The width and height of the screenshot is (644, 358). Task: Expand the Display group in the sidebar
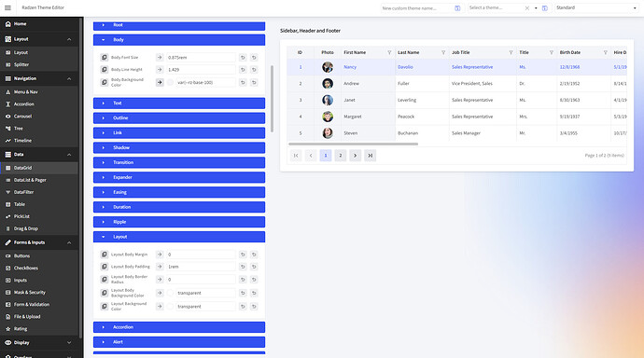pos(39,343)
